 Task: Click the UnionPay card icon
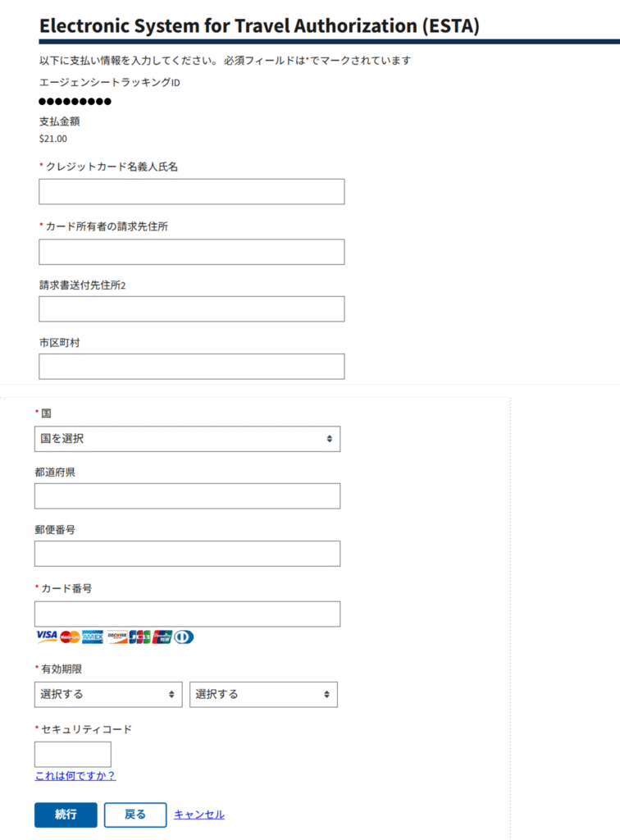point(162,637)
